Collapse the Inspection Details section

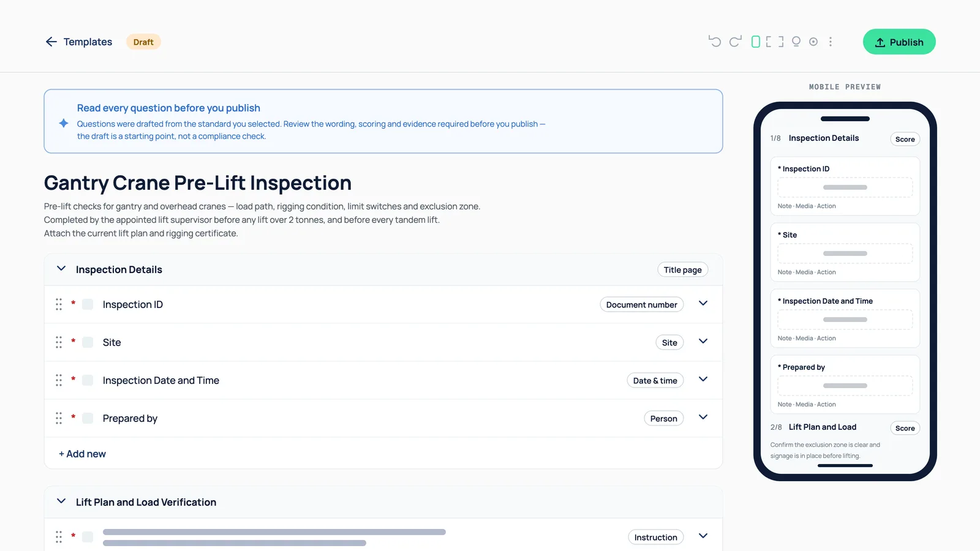61,269
